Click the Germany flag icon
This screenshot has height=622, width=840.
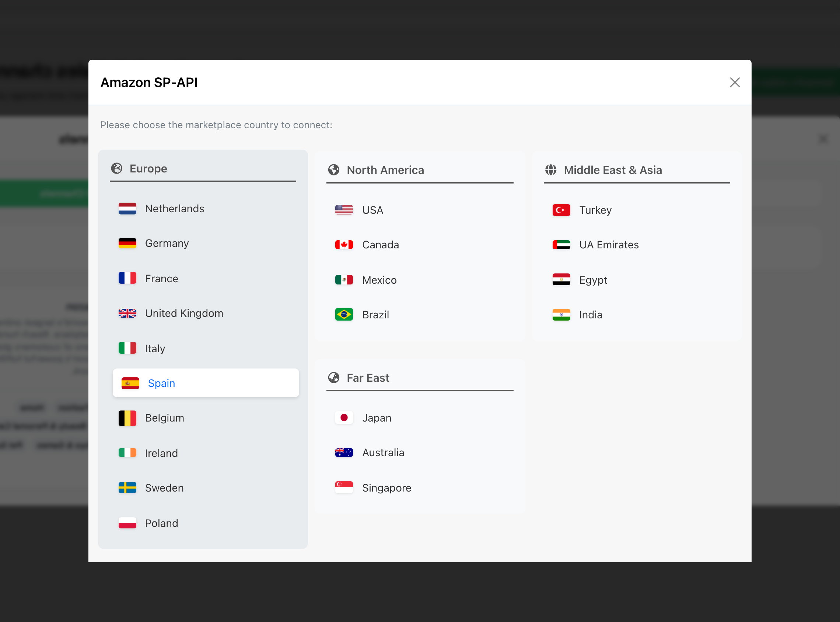127,243
